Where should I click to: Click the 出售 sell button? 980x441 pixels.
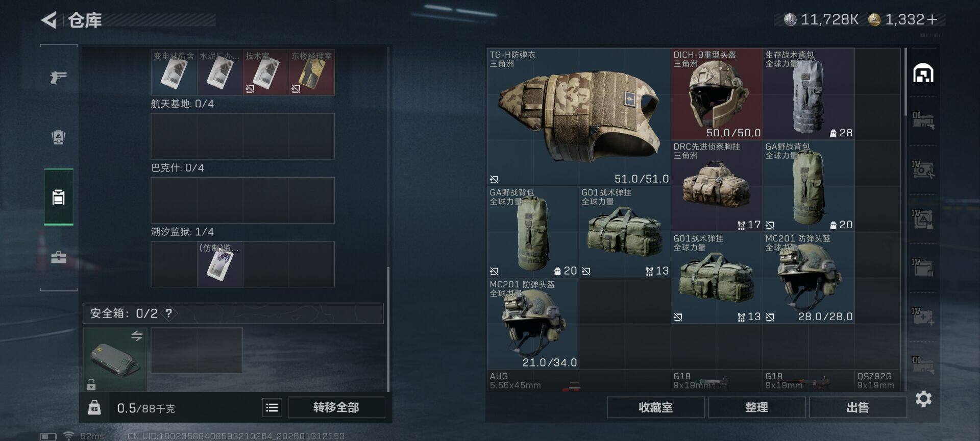tap(857, 407)
